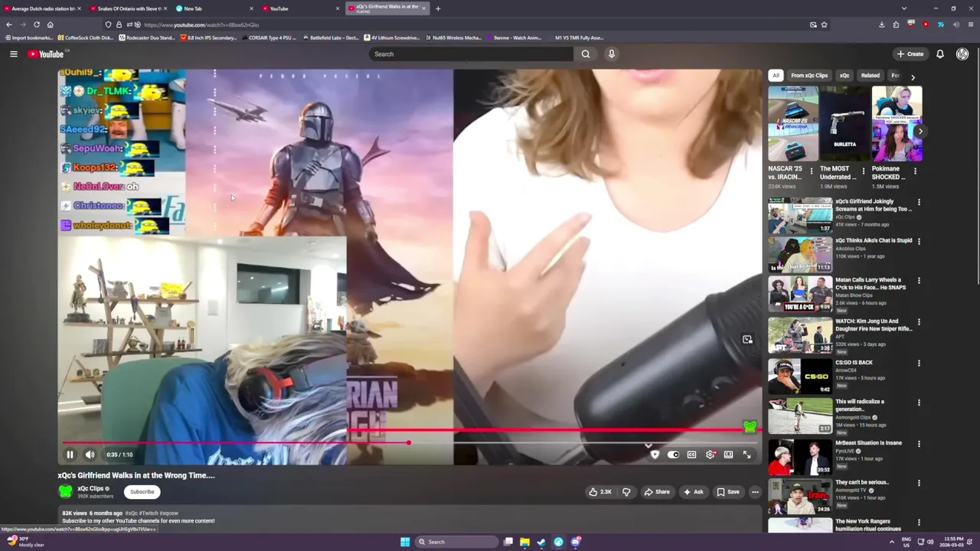Open the CORSAIR Type 4 PSU bookmark
Image resolution: width=980 pixels, height=551 pixels.
click(269, 37)
